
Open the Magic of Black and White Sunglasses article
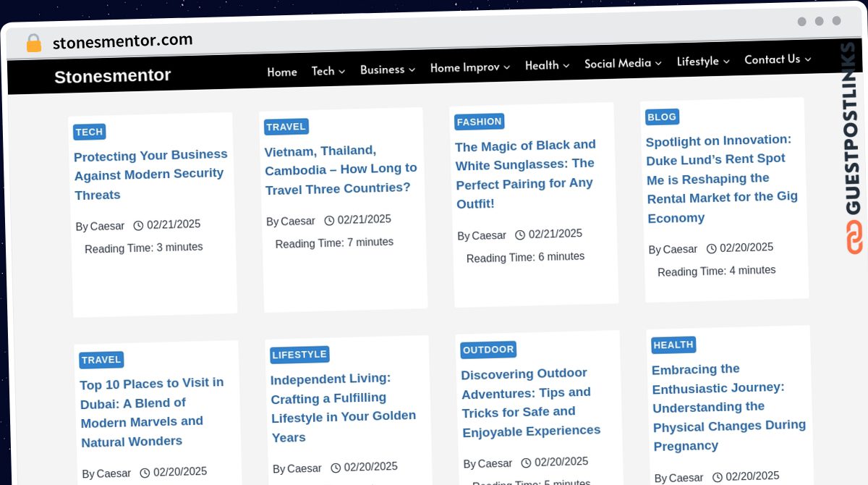pos(526,174)
